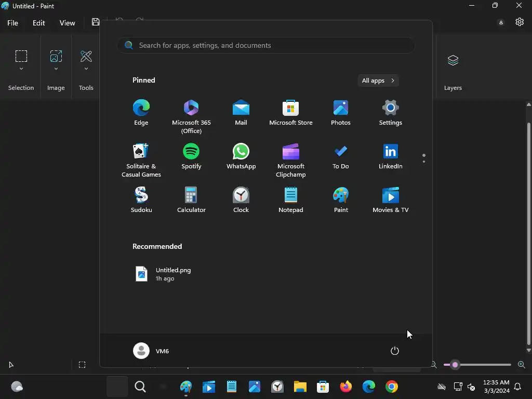Open the File menu in Paint
532x399 pixels.
12,23
